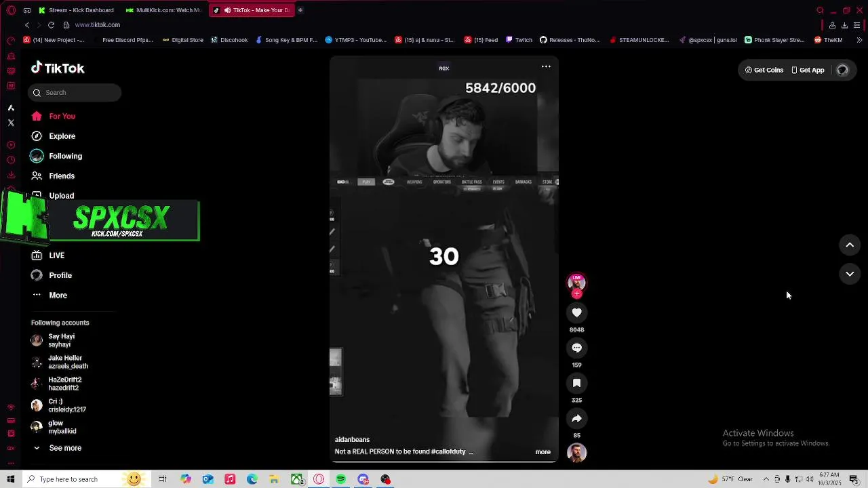Go to next video with down chevron
The height and width of the screenshot is (488, 868).
coord(850,274)
